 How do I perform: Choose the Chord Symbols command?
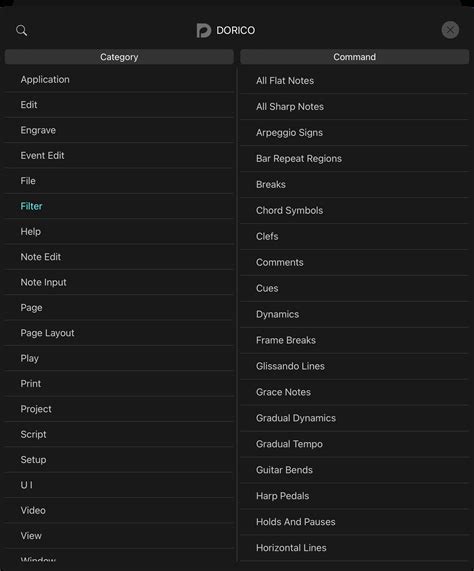[x=355, y=210]
